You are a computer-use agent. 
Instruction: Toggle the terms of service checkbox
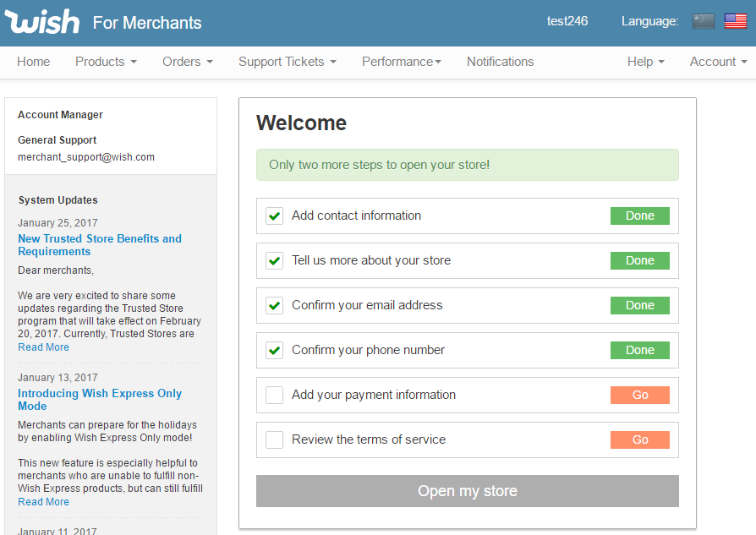point(274,439)
